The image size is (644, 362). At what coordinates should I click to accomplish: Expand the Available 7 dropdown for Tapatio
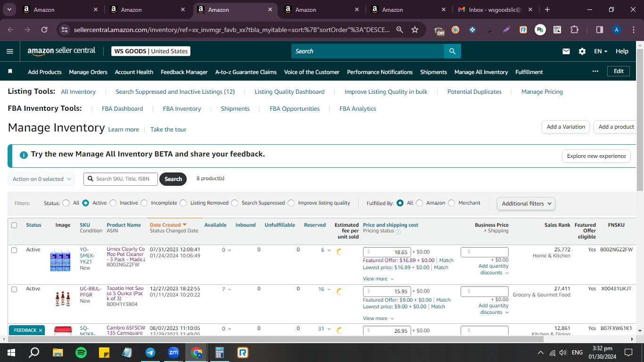coord(226,289)
